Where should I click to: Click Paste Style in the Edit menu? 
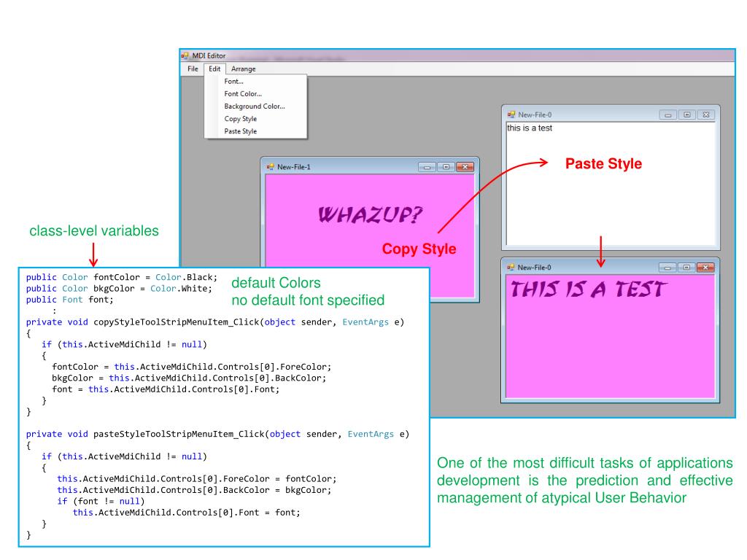241,131
